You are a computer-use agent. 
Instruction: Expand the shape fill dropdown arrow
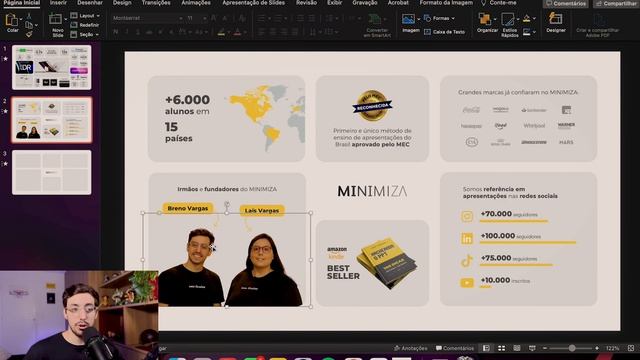534,19
